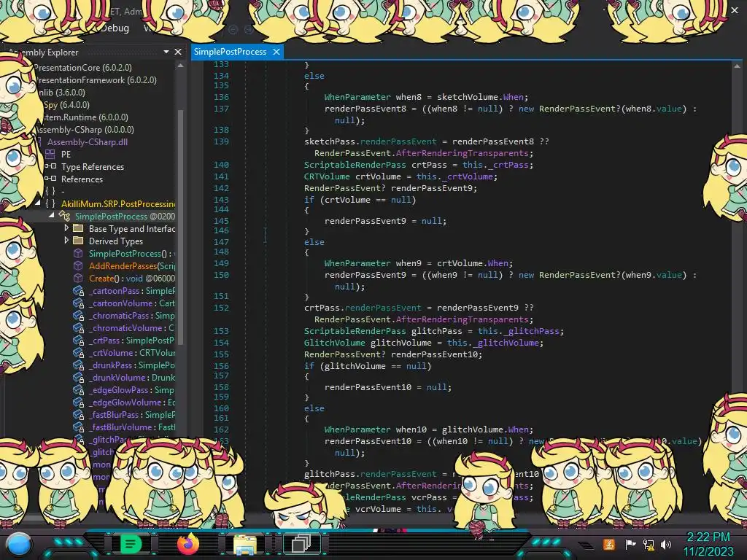Follow the CRTVolume type link on line 141

pos(327,176)
